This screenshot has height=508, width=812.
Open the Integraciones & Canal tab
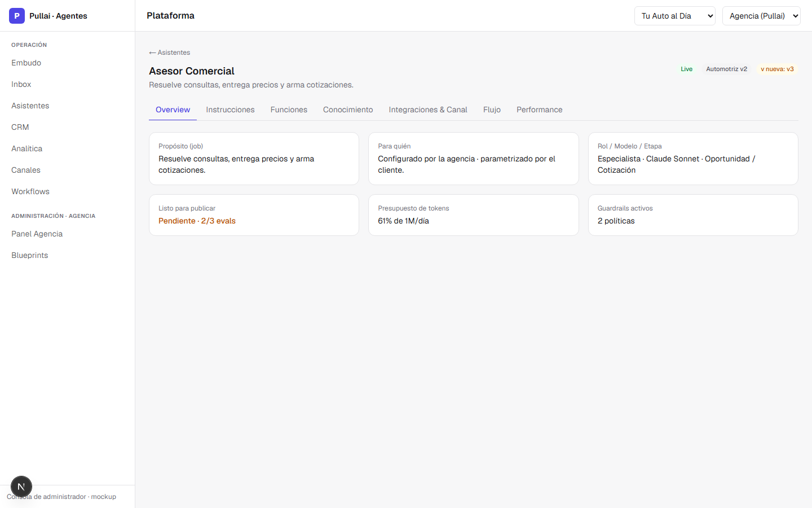click(428, 110)
